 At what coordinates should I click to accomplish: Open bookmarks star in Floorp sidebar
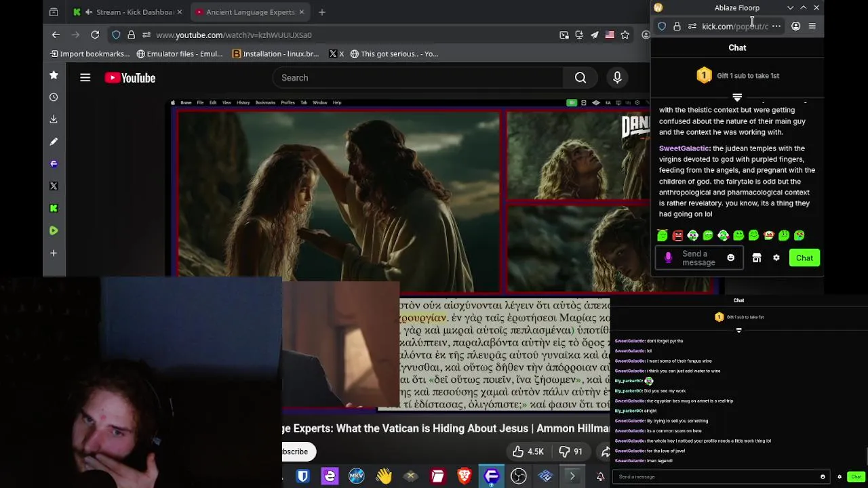(54, 75)
